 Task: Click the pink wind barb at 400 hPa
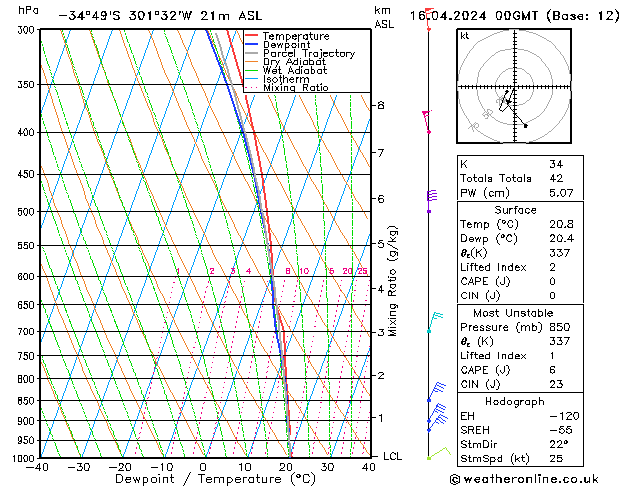(x=427, y=122)
